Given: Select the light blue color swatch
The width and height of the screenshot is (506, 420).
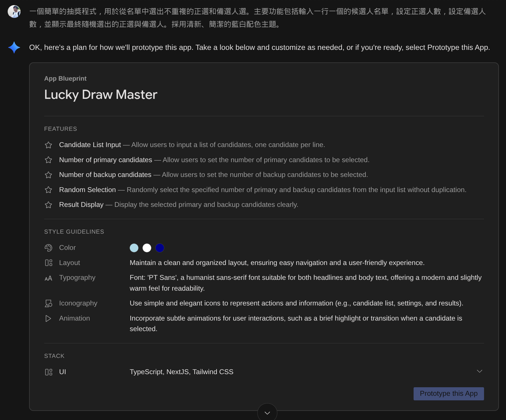Looking at the screenshot, I should coord(134,248).
